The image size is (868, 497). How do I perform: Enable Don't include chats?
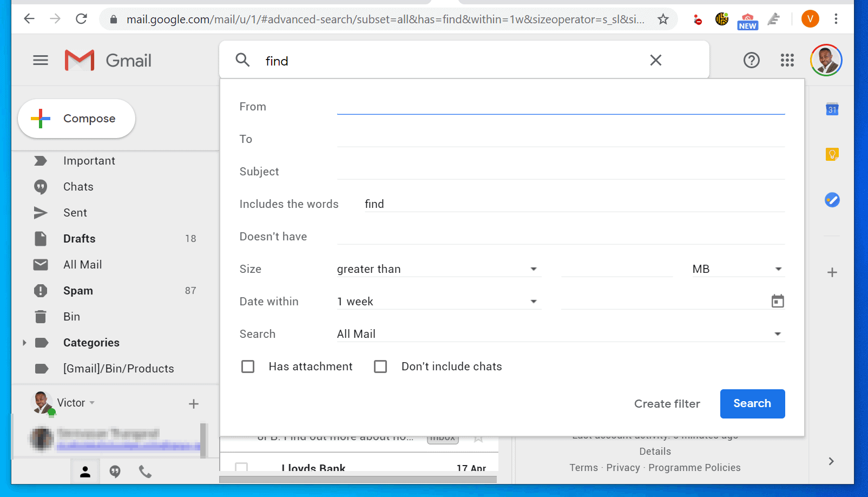coord(380,366)
